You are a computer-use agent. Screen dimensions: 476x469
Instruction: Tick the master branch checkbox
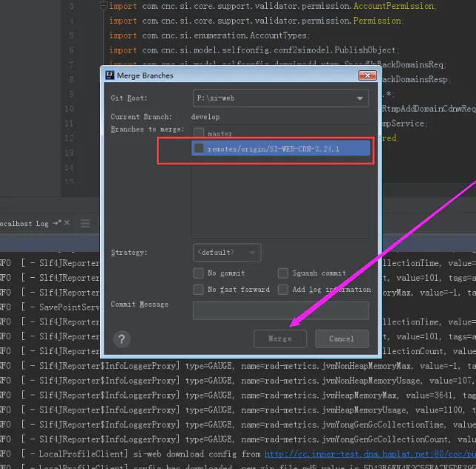199,133
